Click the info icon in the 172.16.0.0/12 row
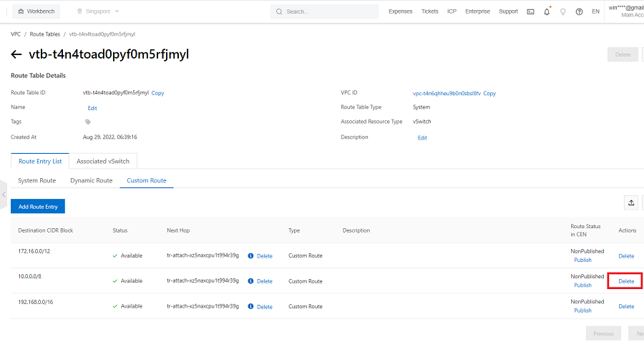Image resolution: width=644 pixels, height=362 pixels. coord(251,255)
